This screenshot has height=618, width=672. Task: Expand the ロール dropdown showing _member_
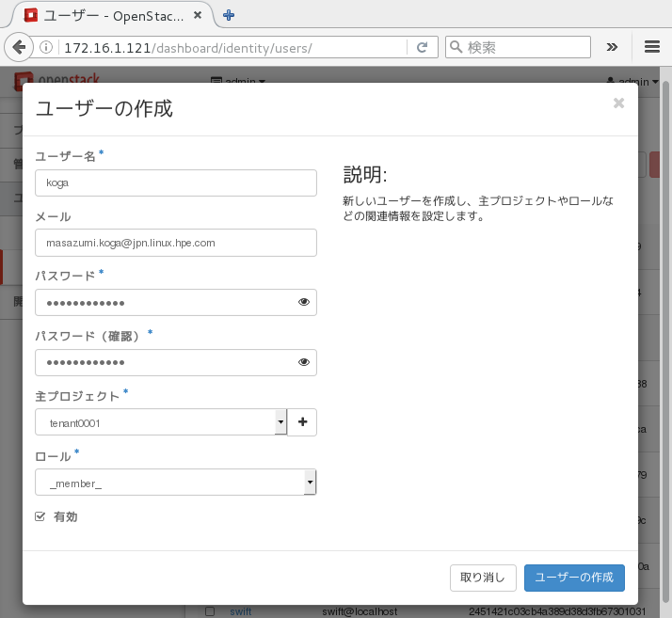click(175, 483)
